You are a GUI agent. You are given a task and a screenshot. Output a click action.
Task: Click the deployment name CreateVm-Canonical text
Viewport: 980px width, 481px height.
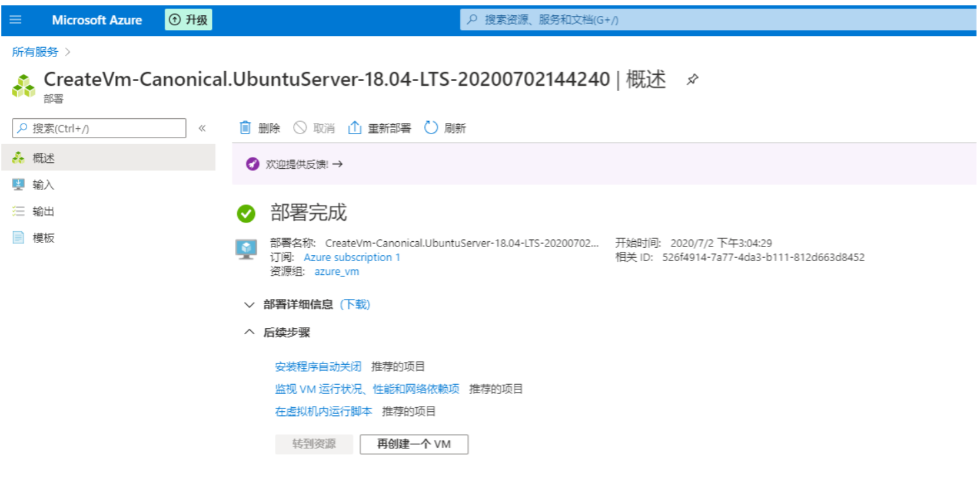coord(462,243)
